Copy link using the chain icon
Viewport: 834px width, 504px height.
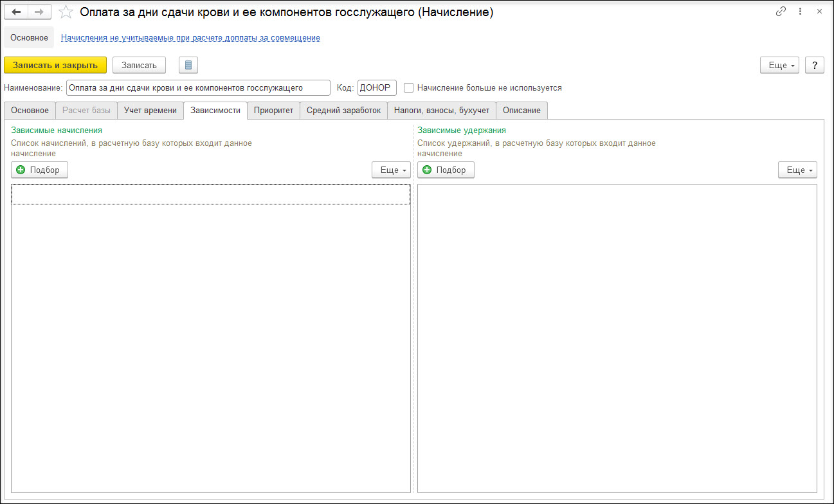click(x=781, y=12)
